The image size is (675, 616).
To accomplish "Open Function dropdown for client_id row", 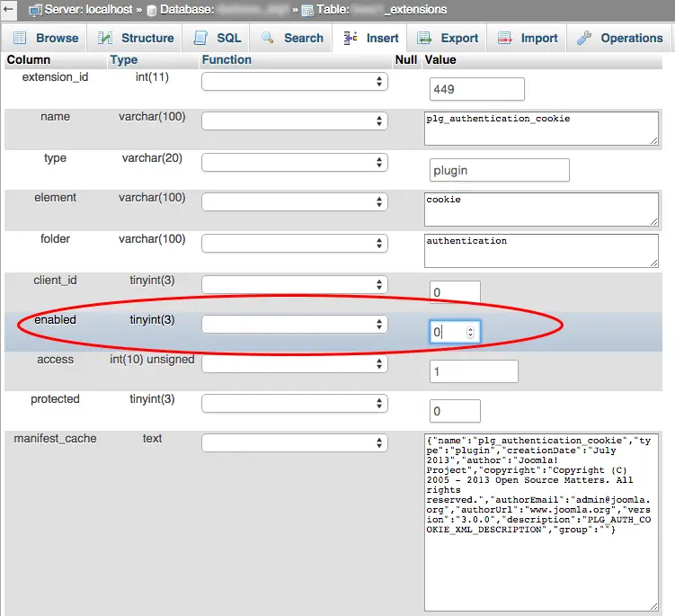I will click(x=295, y=285).
